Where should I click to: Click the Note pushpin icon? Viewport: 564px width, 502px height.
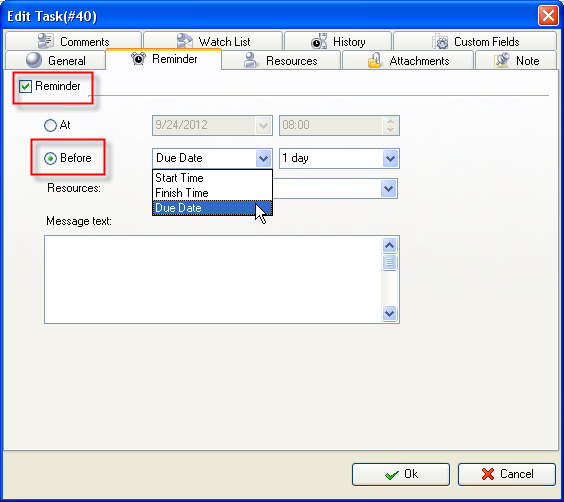(502, 60)
